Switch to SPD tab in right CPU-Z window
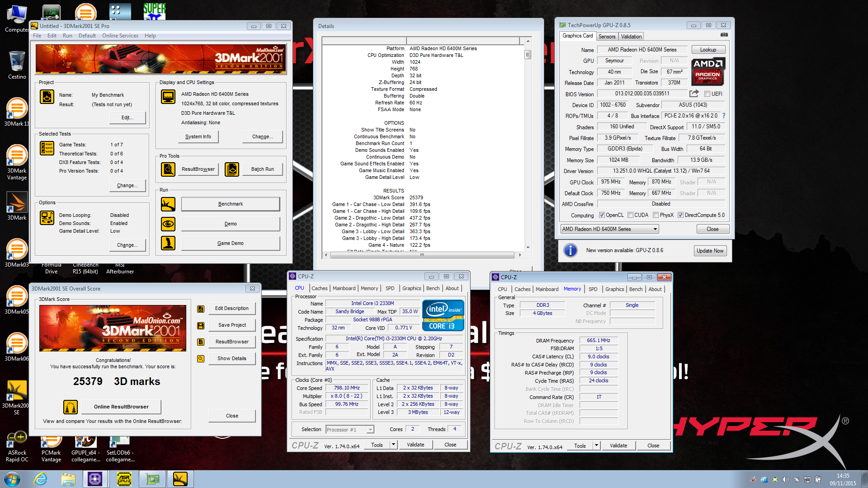The height and width of the screenshot is (488, 868). (x=593, y=289)
